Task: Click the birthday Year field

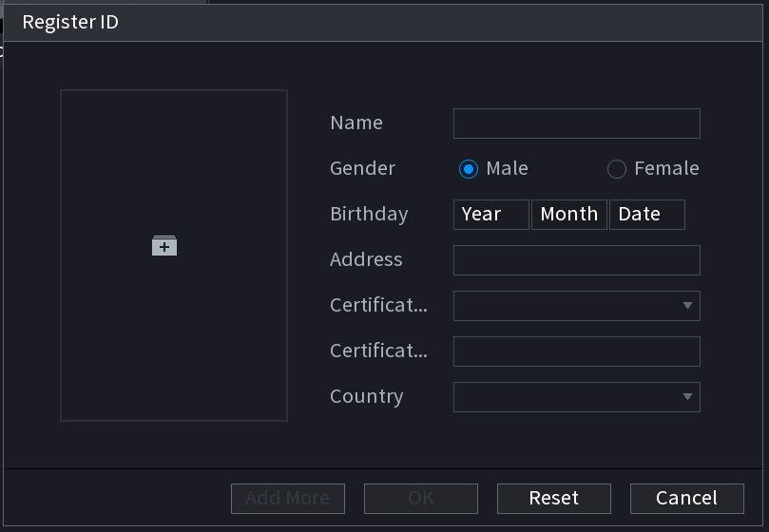Action: pos(490,215)
